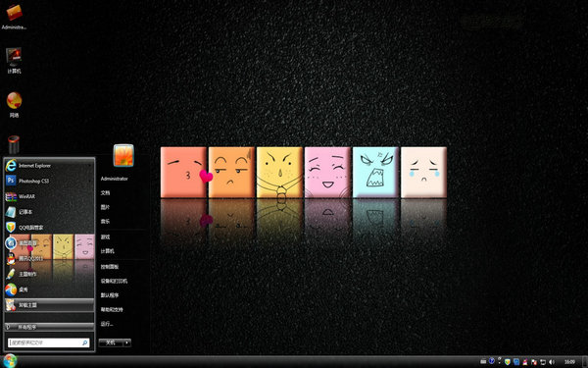Click volume speaker tray icon
Image resolution: width=588 pixels, height=368 pixels.
tap(552, 362)
